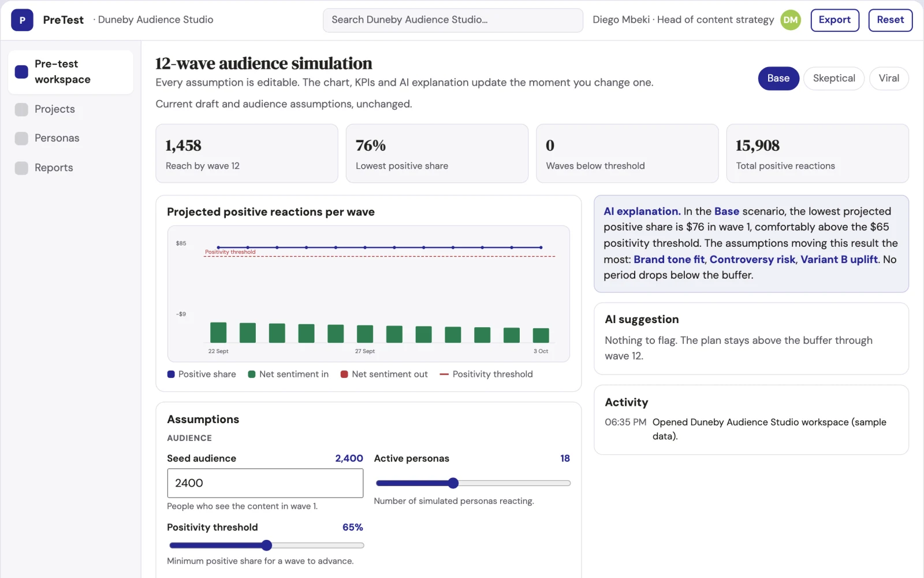
Task: Toggle Net sentiment in legend marker
Action: [252, 374]
